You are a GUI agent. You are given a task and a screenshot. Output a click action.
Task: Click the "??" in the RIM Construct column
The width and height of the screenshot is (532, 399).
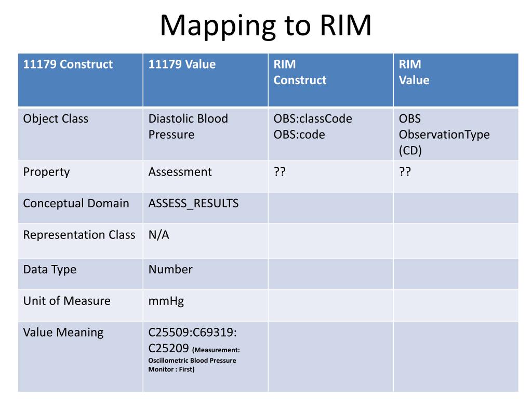pos(280,171)
